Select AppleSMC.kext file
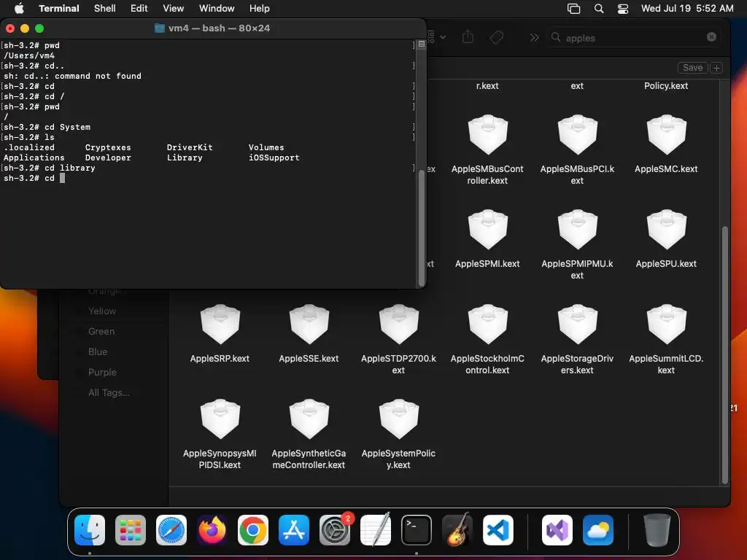This screenshot has width=747, height=560. pos(666,144)
